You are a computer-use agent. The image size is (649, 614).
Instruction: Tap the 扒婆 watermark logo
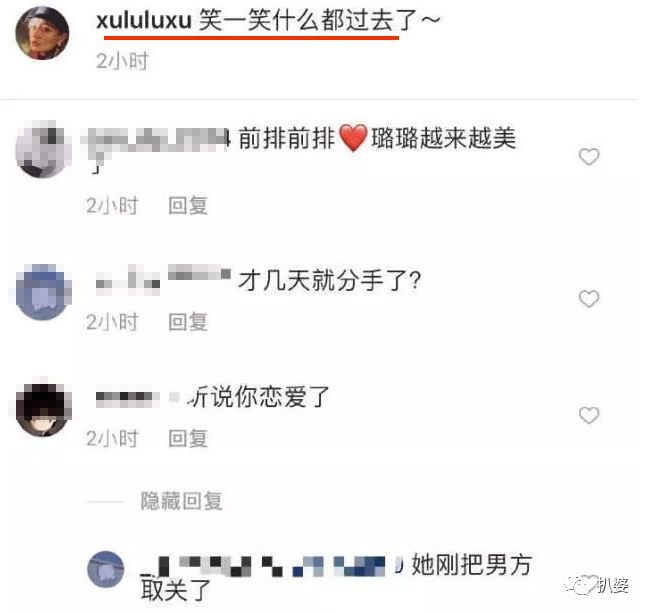[597, 585]
